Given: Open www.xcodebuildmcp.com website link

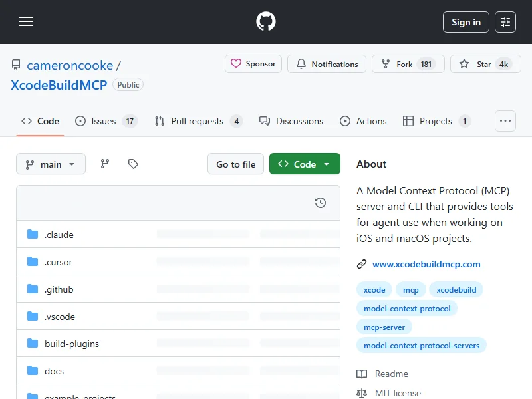Looking at the screenshot, I should tap(426, 264).
